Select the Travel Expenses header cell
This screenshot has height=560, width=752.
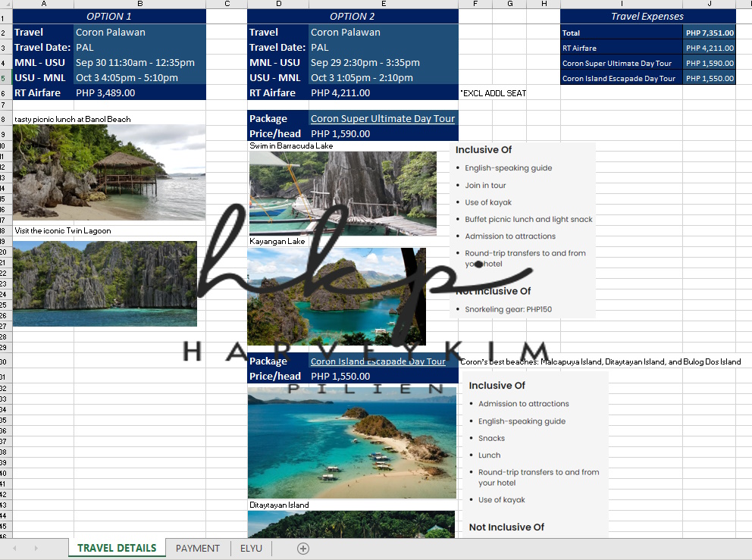[x=647, y=17]
